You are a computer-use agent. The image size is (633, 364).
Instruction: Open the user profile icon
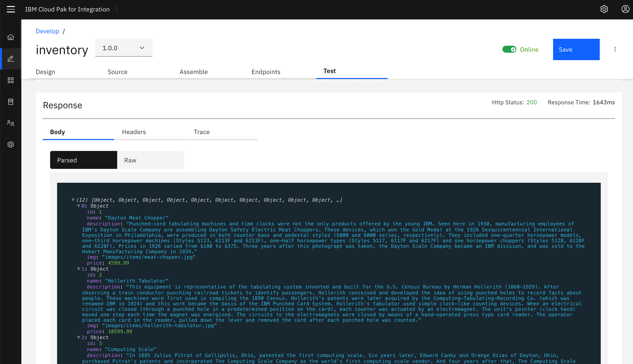click(625, 9)
